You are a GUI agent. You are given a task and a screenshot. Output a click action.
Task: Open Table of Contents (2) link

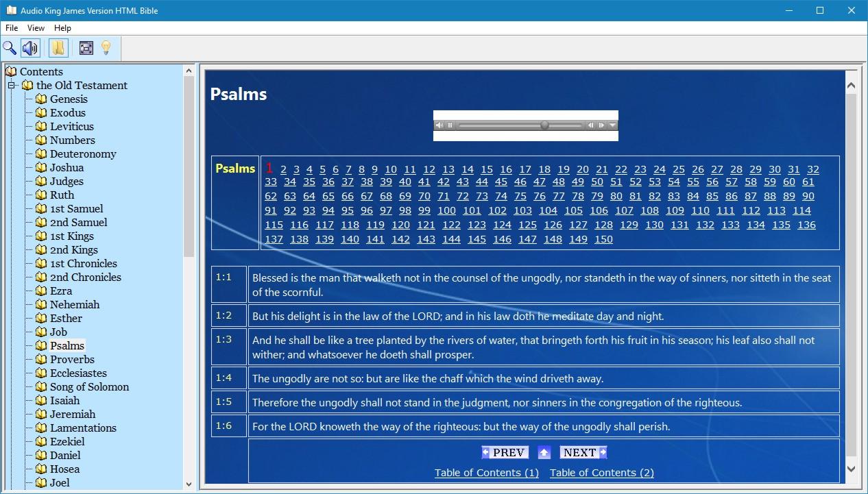click(602, 473)
